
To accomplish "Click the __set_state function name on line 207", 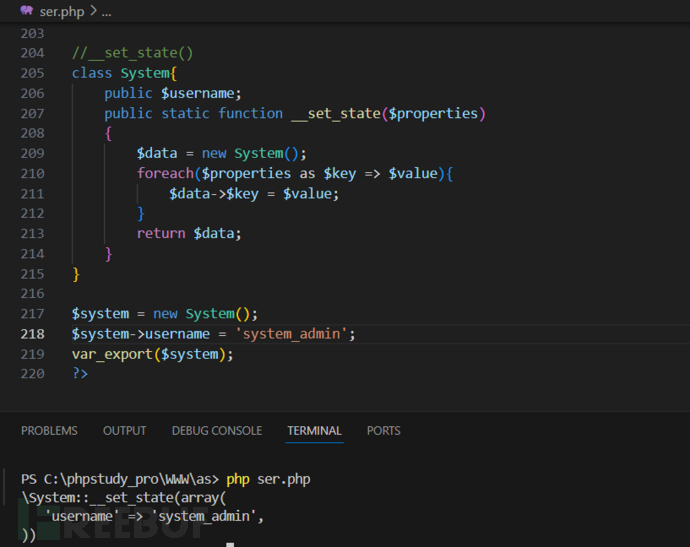I will pos(335,113).
